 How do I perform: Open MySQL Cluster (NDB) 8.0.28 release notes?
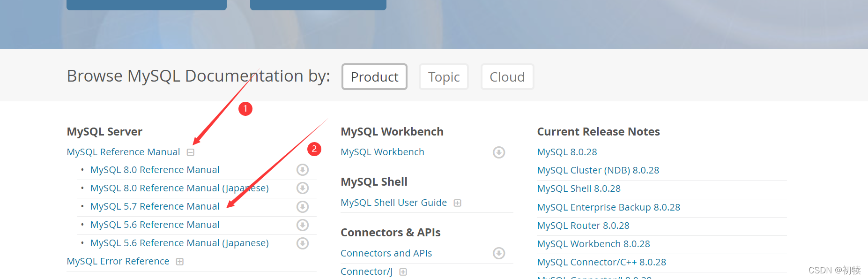[x=598, y=170]
